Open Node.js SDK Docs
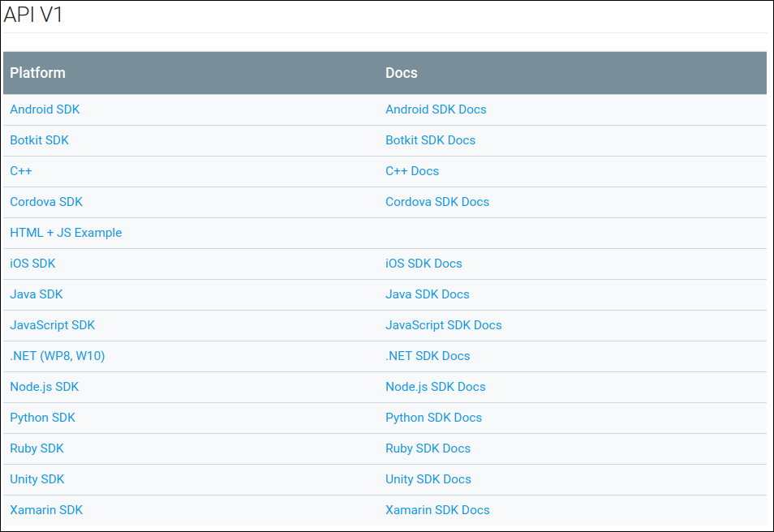This screenshot has height=532, width=774. pyautogui.click(x=436, y=387)
